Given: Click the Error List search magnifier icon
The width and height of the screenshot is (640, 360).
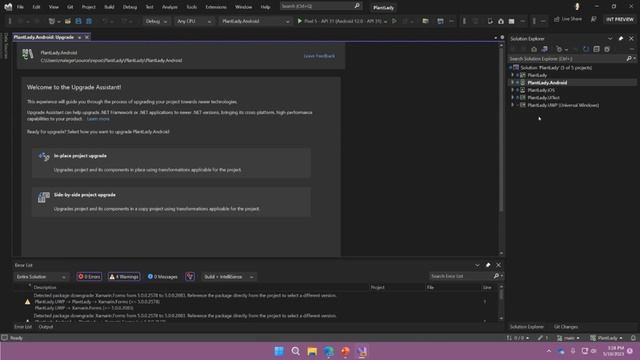Looking at the screenshot, I should point(496,276).
